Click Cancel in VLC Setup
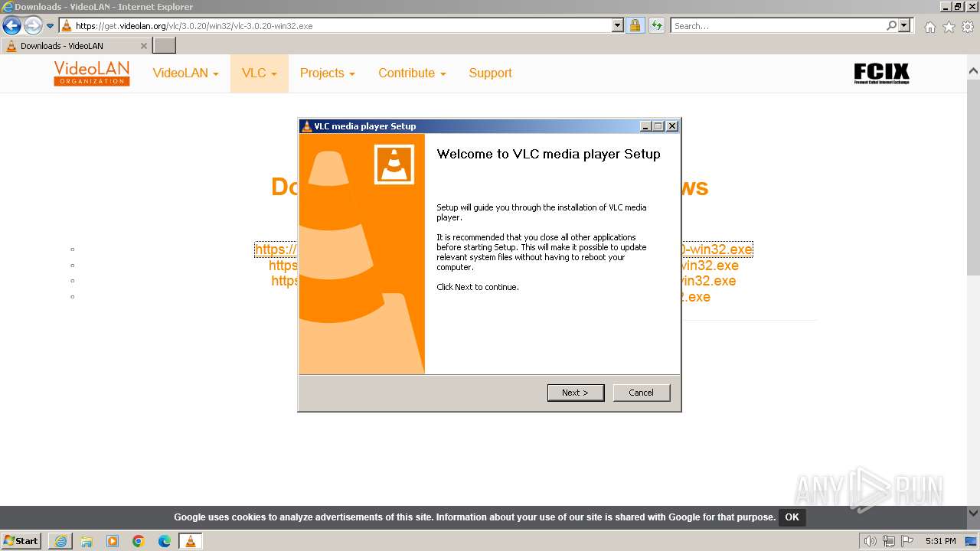Screen dimensions: 980x551 point(641,393)
